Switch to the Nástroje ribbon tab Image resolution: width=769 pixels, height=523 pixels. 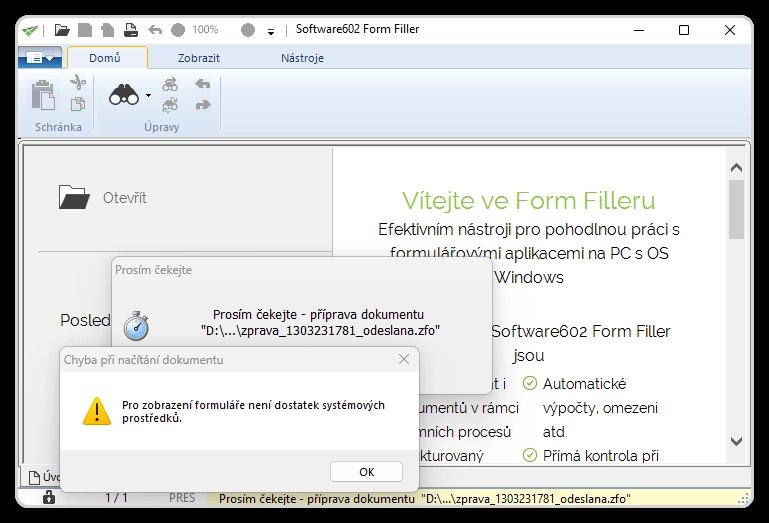point(302,58)
